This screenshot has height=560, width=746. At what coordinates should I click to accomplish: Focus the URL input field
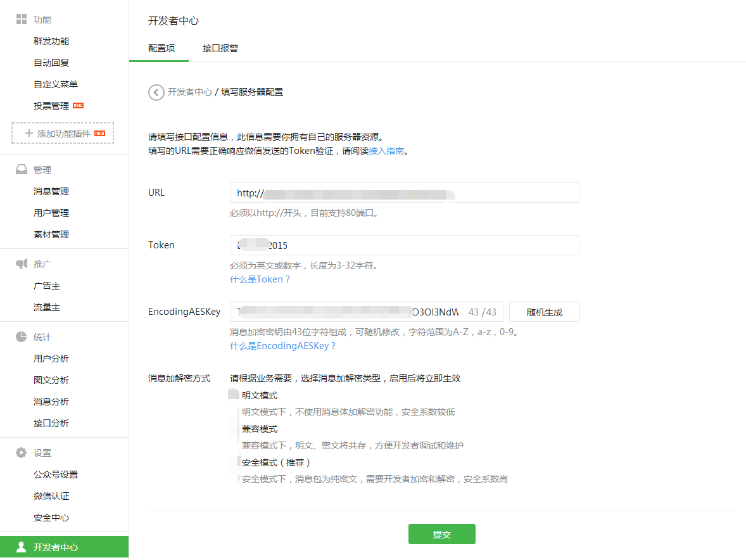pyautogui.click(x=405, y=193)
